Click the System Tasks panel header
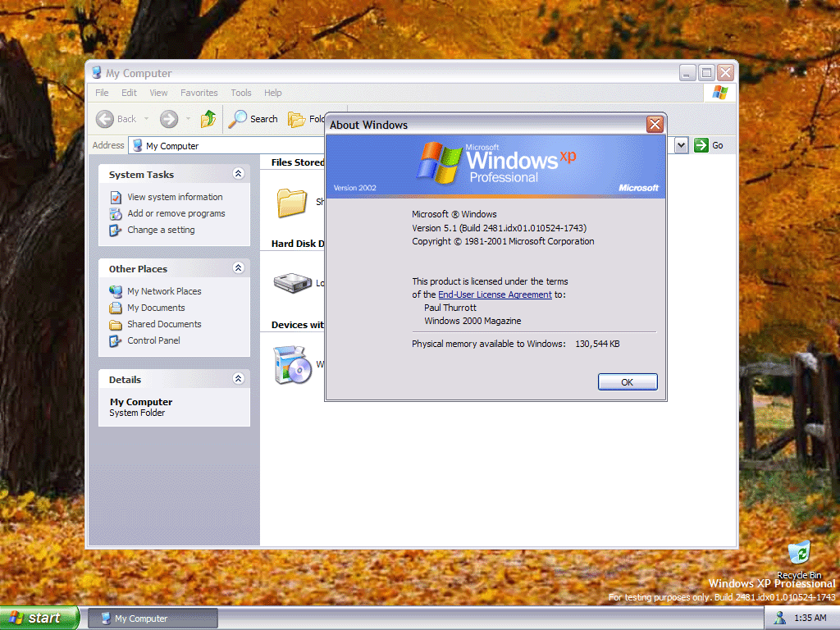The width and height of the screenshot is (840, 630). (174, 174)
